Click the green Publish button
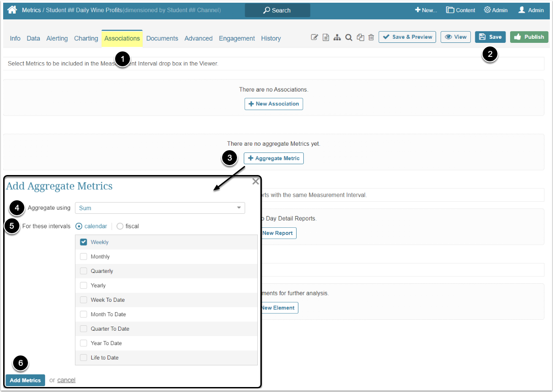 click(x=529, y=37)
